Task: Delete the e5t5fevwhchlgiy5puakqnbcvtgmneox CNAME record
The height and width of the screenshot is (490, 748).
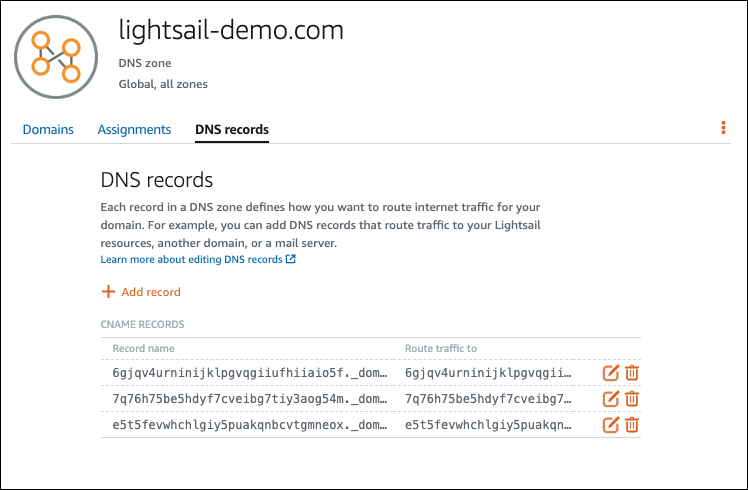Action: [x=632, y=424]
